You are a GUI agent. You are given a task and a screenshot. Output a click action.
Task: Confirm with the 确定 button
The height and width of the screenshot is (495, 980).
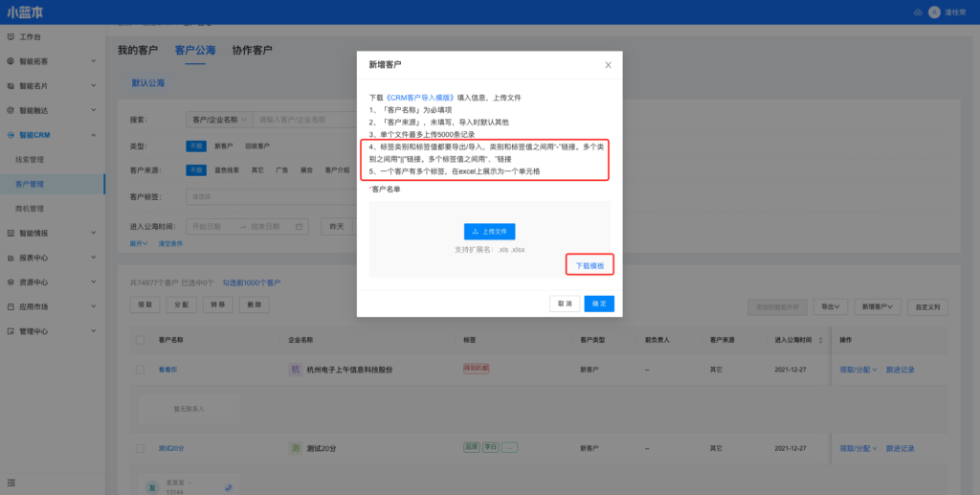(x=599, y=303)
